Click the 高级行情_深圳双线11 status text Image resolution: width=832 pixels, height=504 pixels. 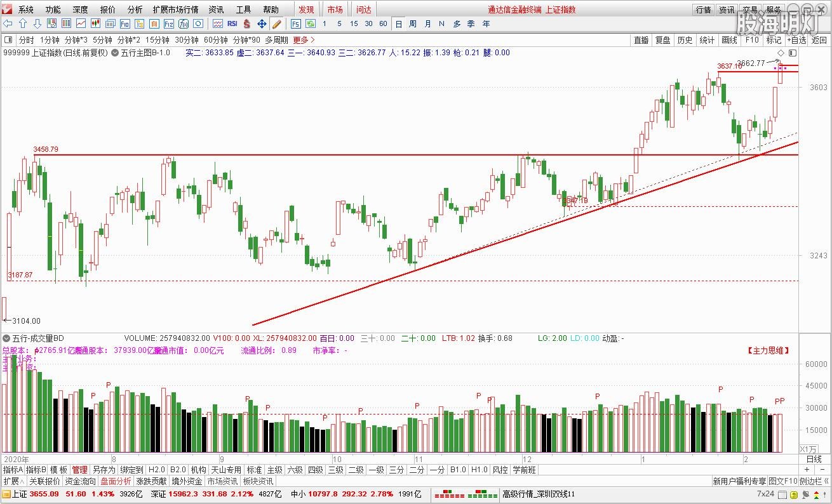tap(539, 494)
